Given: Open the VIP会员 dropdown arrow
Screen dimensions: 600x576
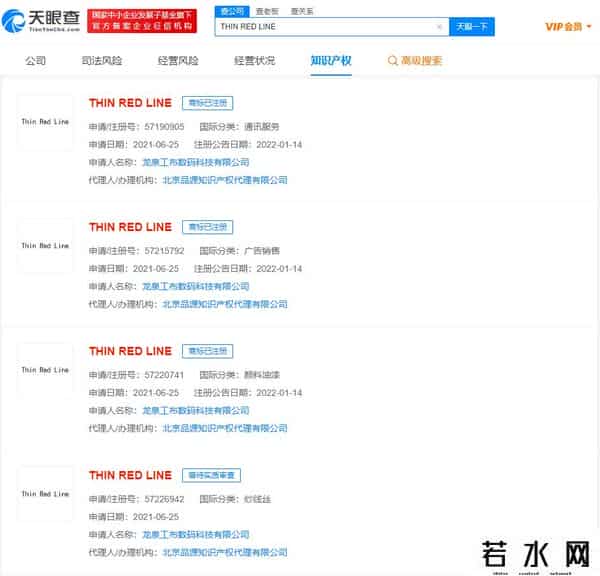Looking at the screenshot, I should (x=589, y=26).
